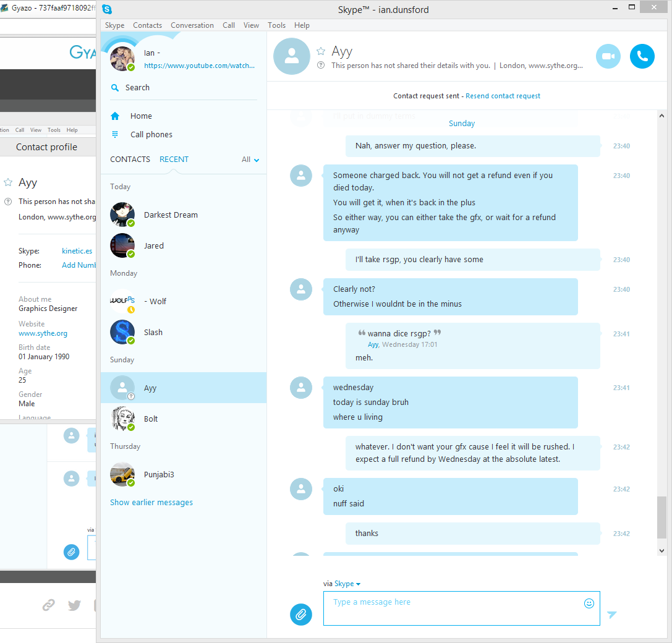Switch to the CONTACTS tab
Image resolution: width=672 pixels, height=643 pixels.
[x=130, y=159]
